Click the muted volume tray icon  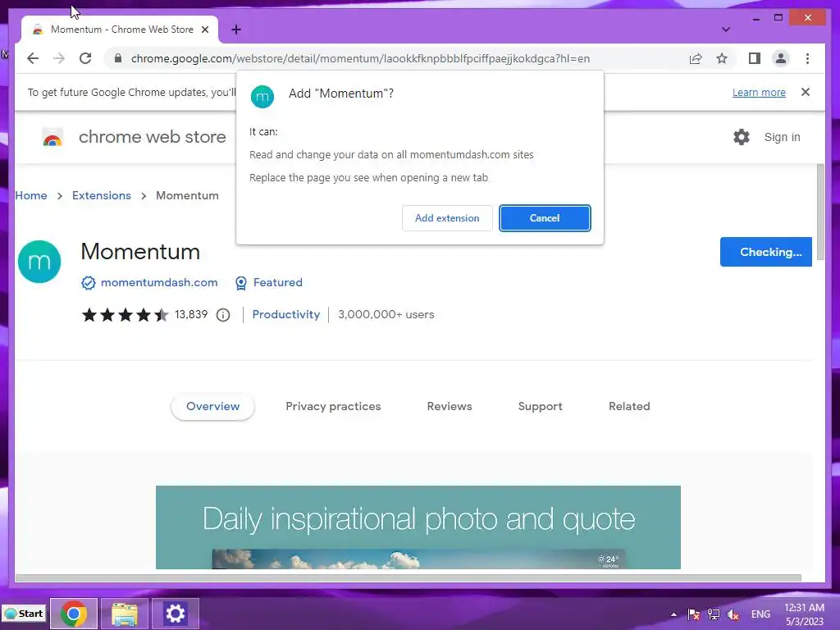pos(733,614)
